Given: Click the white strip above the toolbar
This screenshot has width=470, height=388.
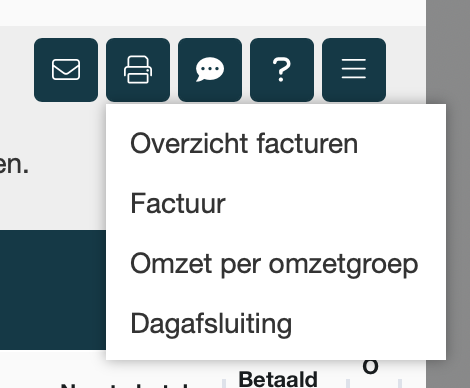Looking at the screenshot, I should (213, 13).
